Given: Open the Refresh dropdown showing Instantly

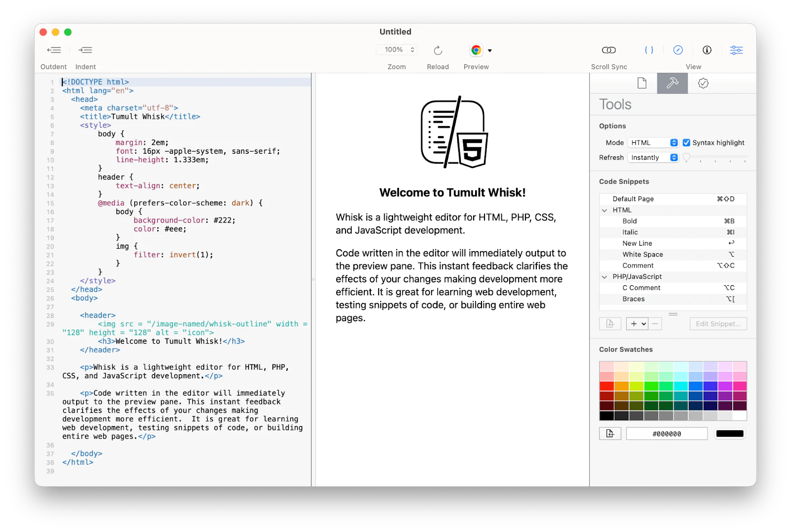Looking at the screenshot, I should (653, 157).
